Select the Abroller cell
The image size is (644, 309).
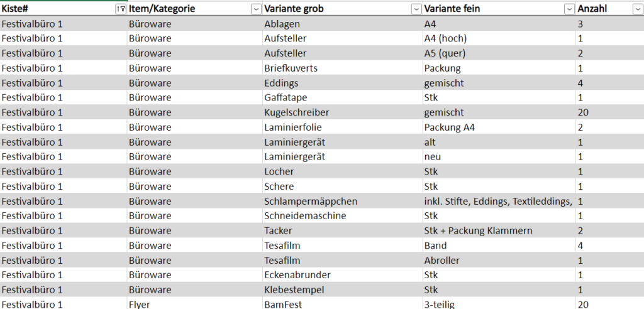(x=499, y=260)
